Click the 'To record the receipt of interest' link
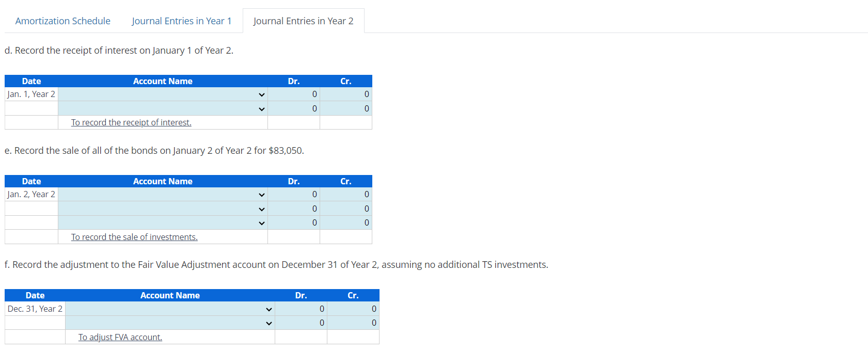Screen dimensions: 868x351 (x=131, y=122)
